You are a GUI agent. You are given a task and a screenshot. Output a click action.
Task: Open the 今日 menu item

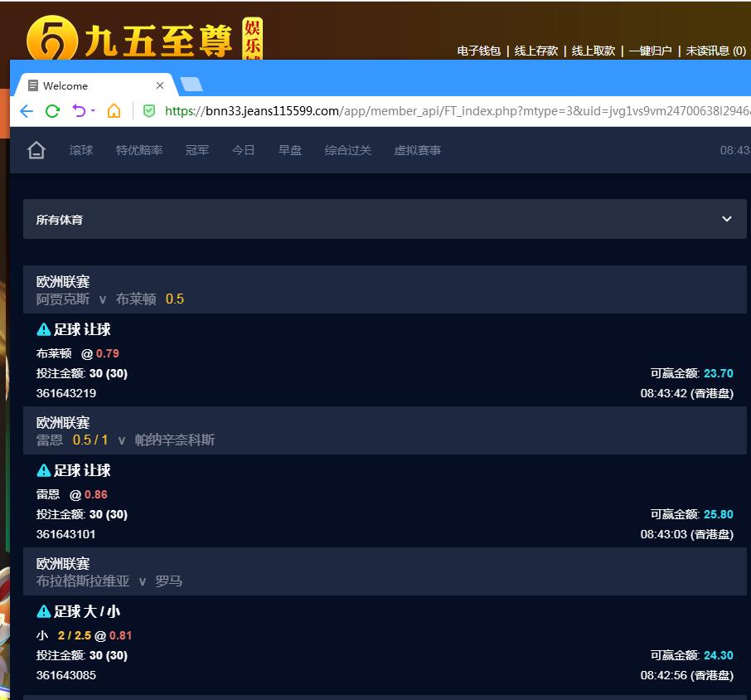click(244, 150)
